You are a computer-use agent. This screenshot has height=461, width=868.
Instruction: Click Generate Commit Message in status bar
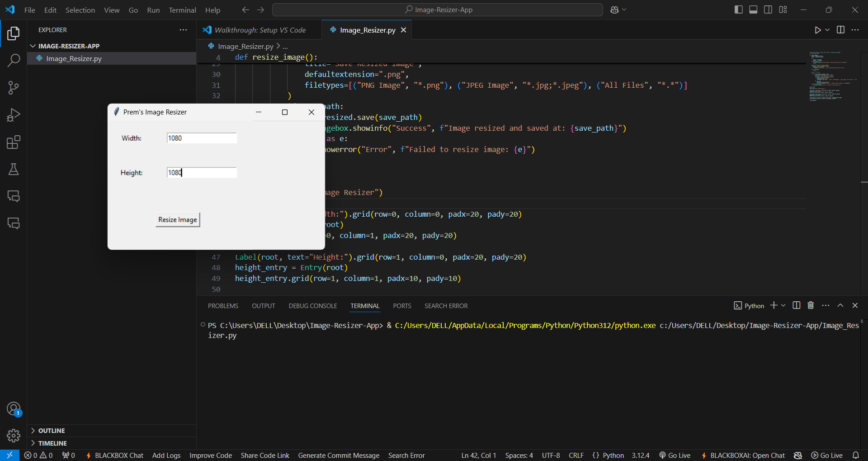click(x=339, y=455)
